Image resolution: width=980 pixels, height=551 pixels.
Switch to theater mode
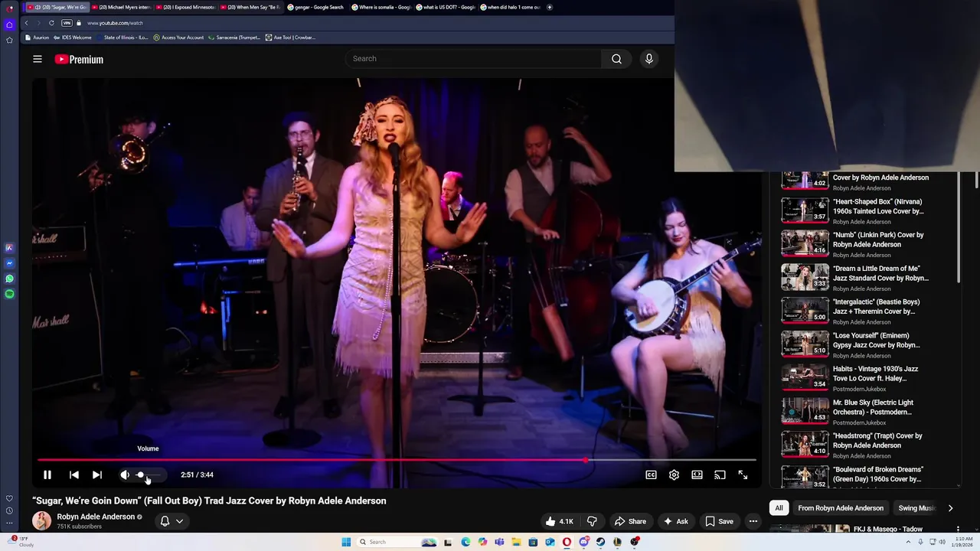697,474
